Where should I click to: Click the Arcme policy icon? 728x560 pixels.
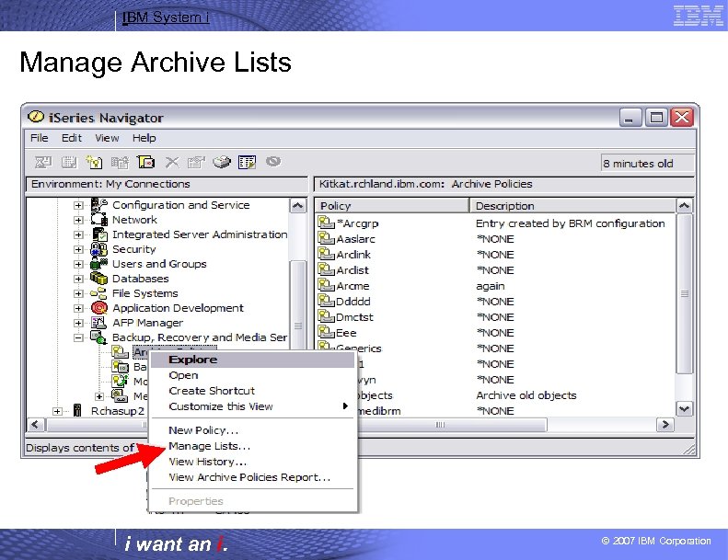327,285
